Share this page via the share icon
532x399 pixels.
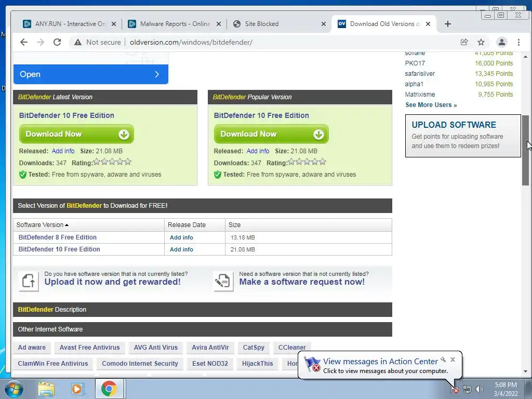tap(464, 42)
